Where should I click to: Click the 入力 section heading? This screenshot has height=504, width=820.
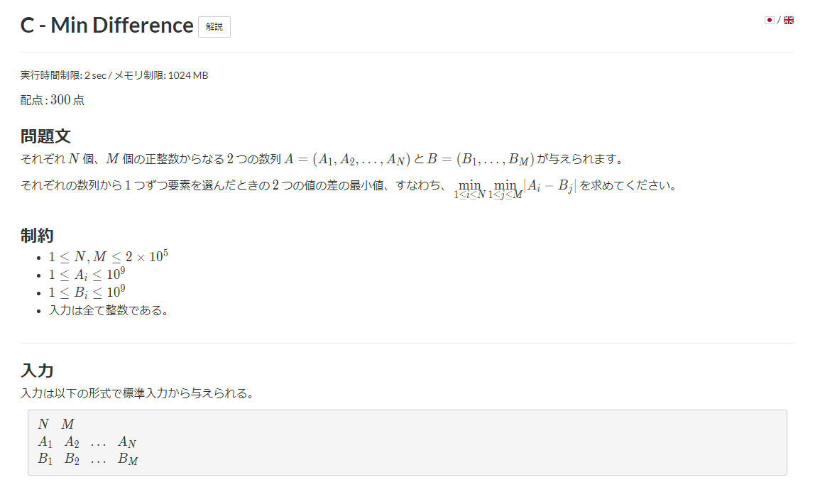tap(37, 370)
